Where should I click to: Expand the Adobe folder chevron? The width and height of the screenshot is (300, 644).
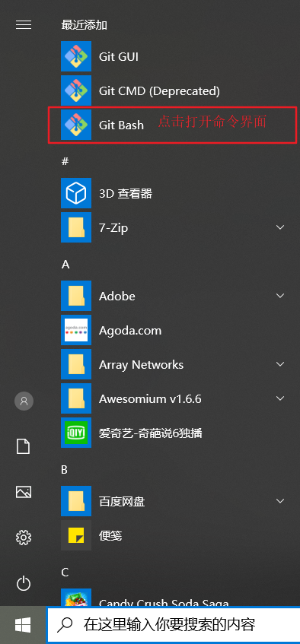pos(280,296)
